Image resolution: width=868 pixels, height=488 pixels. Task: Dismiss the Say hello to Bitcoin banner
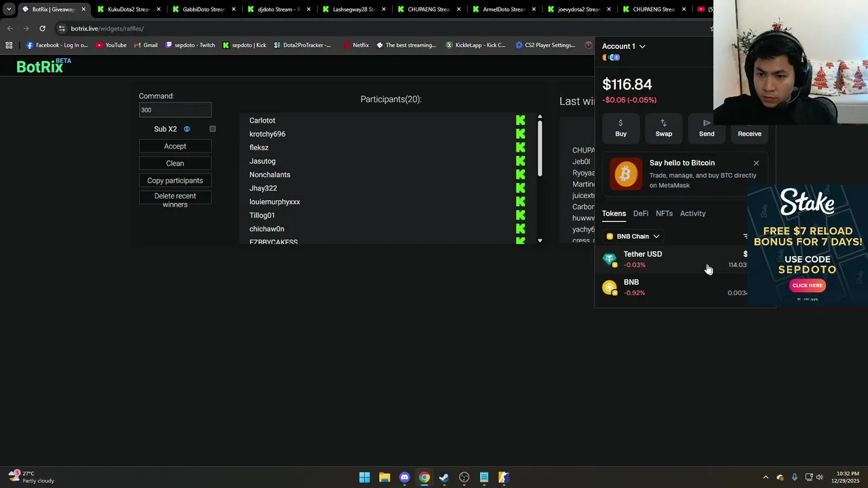pos(756,163)
